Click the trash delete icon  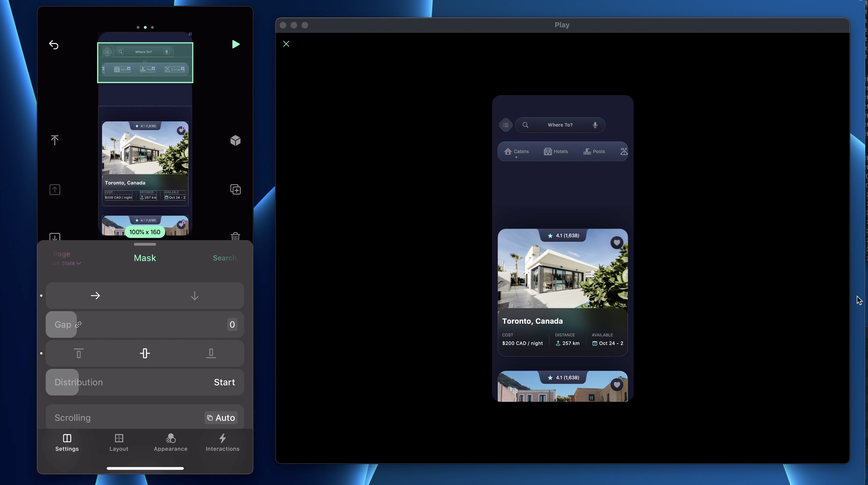(x=236, y=236)
